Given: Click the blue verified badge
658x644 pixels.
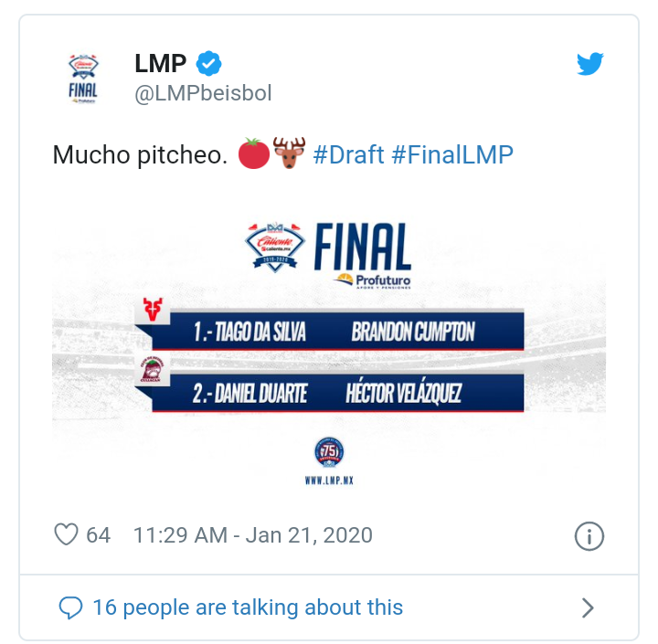Looking at the screenshot, I should (210, 63).
